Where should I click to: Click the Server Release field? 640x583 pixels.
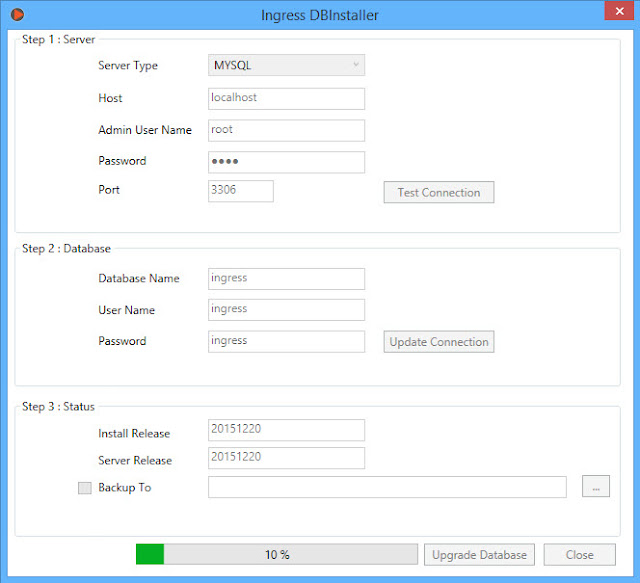coord(286,458)
